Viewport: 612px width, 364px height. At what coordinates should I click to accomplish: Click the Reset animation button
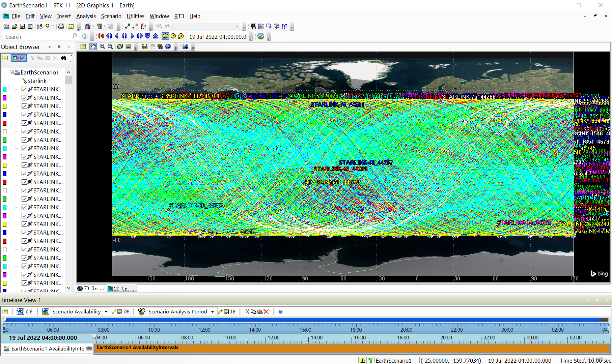(101, 36)
